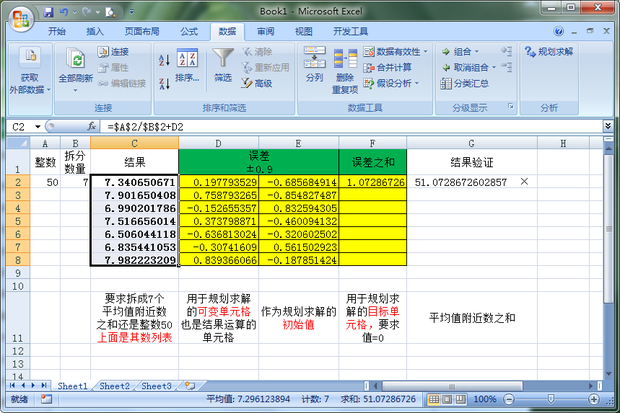The height and width of the screenshot is (413, 620).
Task: Click the vertical scrollbar thumb
Action: click(x=608, y=227)
